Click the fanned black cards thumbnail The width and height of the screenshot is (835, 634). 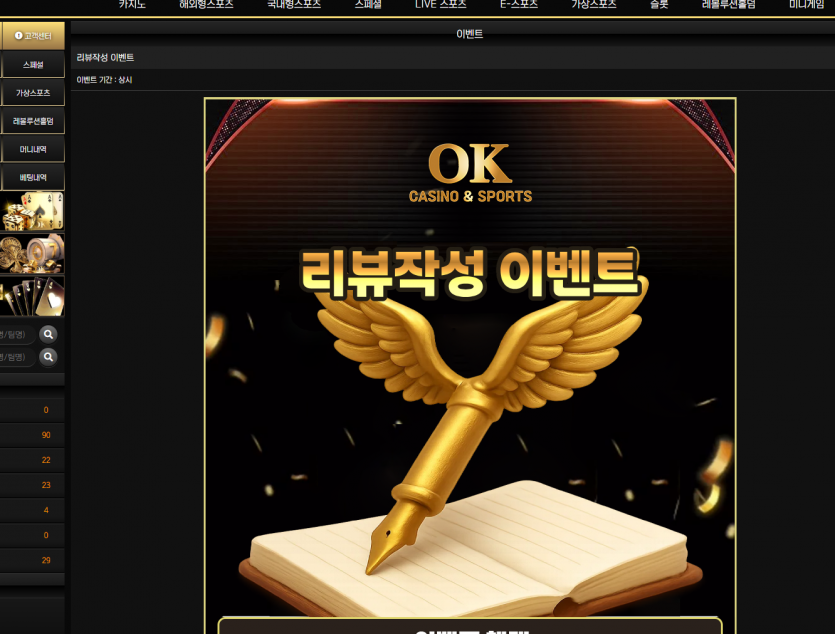[32, 296]
